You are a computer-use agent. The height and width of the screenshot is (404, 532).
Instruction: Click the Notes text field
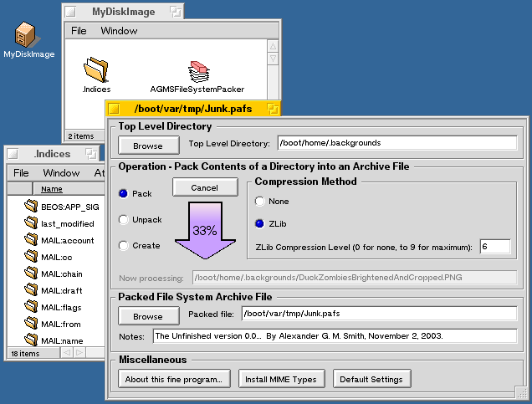335,335
